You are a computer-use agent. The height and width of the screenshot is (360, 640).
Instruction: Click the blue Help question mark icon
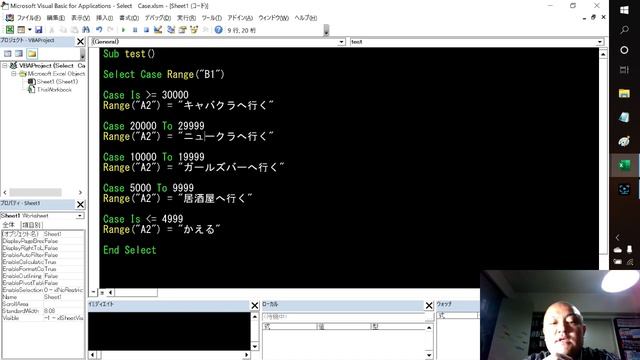(x=218, y=29)
